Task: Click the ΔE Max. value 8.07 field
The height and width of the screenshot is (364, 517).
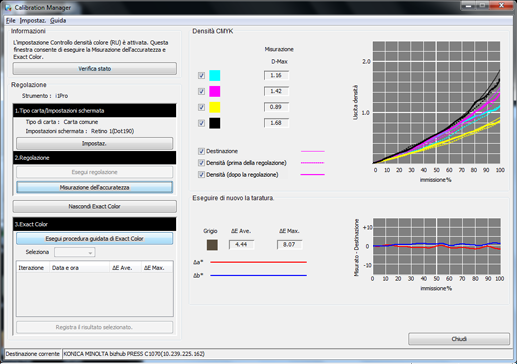Action: point(289,244)
